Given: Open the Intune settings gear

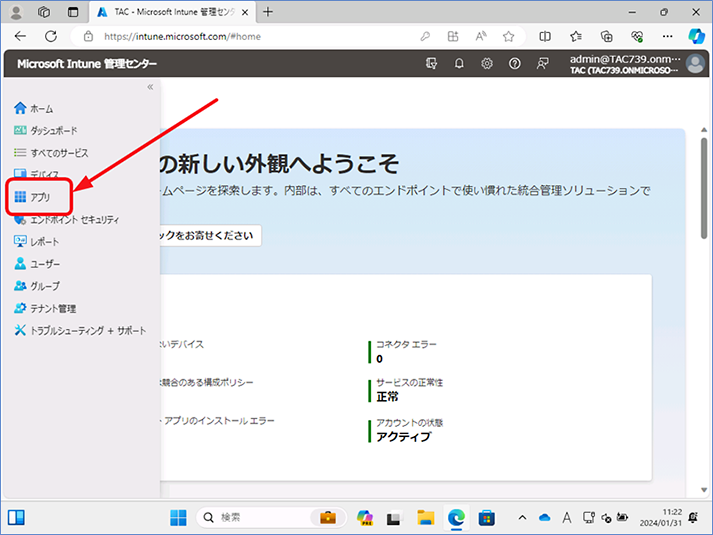Looking at the screenshot, I should pyautogui.click(x=487, y=64).
